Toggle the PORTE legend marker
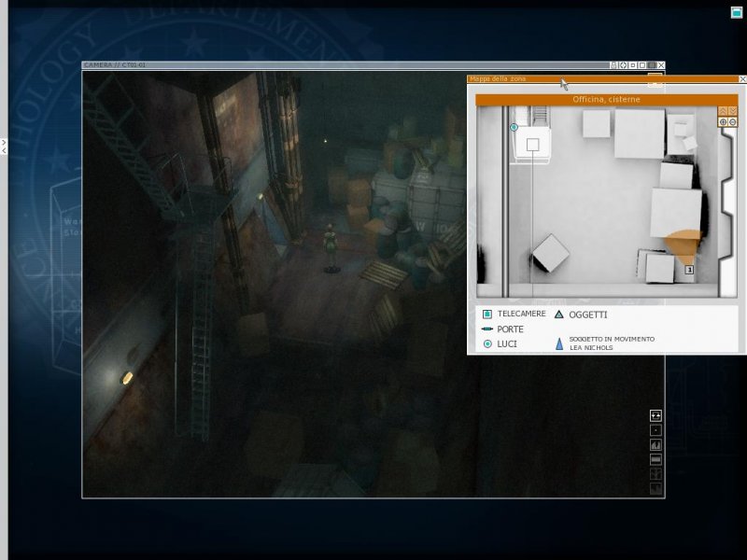The height and width of the screenshot is (560, 747). tap(486, 329)
